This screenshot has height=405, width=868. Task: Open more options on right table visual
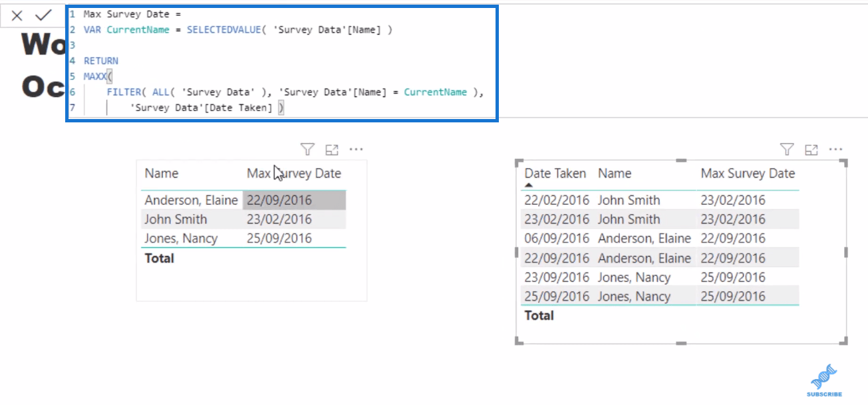pyautogui.click(x=837, y=150)
